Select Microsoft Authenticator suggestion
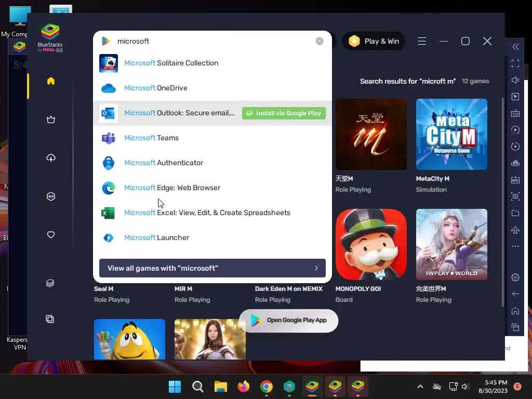This screenshot has height=399, width=532. click(212, 163)
